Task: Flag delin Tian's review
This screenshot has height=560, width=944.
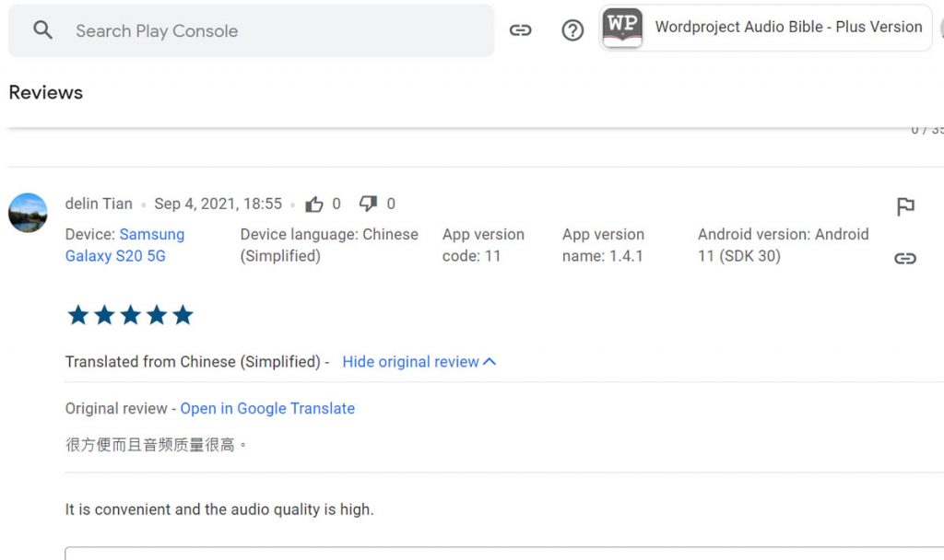Action: [x=905, y=207]
